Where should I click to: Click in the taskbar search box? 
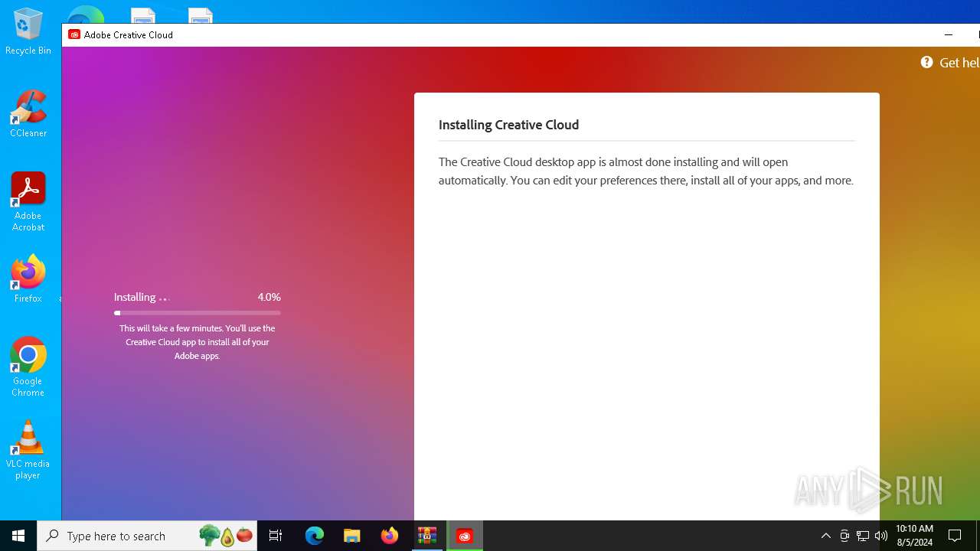(147, 536)
